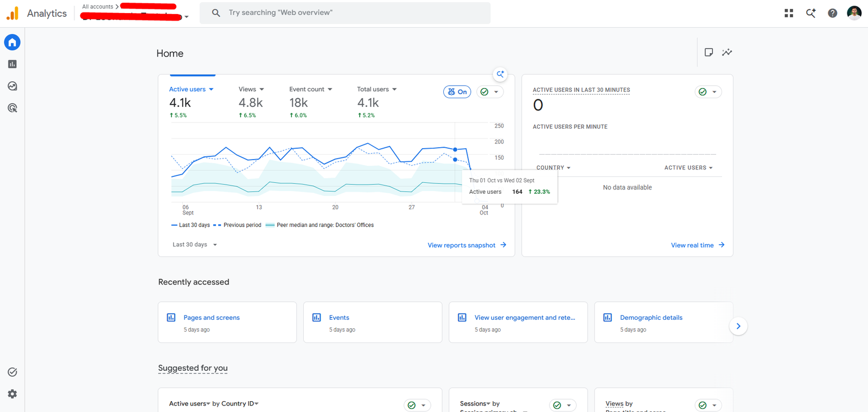868x412 pixels.
Task: Click the Pages and screens report icon
Action: 171,318
